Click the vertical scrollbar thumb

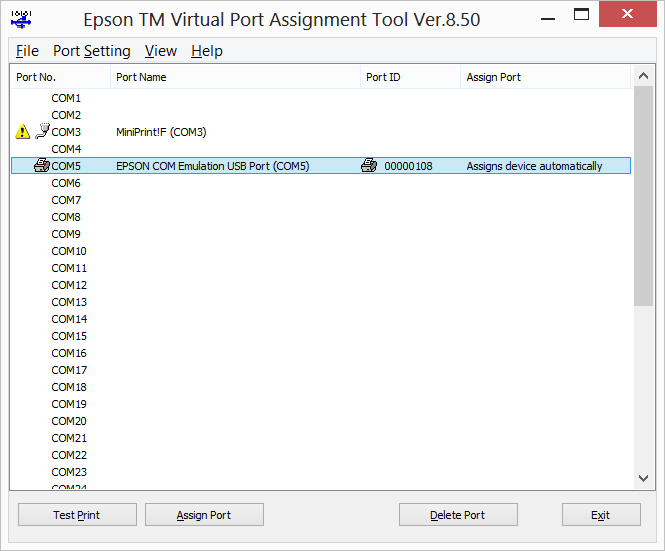coord(643,196)
